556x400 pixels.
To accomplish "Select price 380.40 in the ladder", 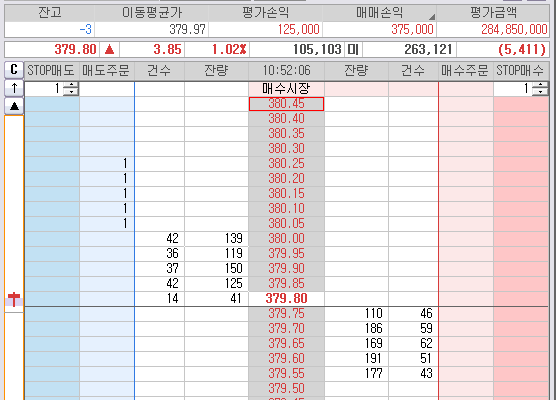I will (286, 119).
